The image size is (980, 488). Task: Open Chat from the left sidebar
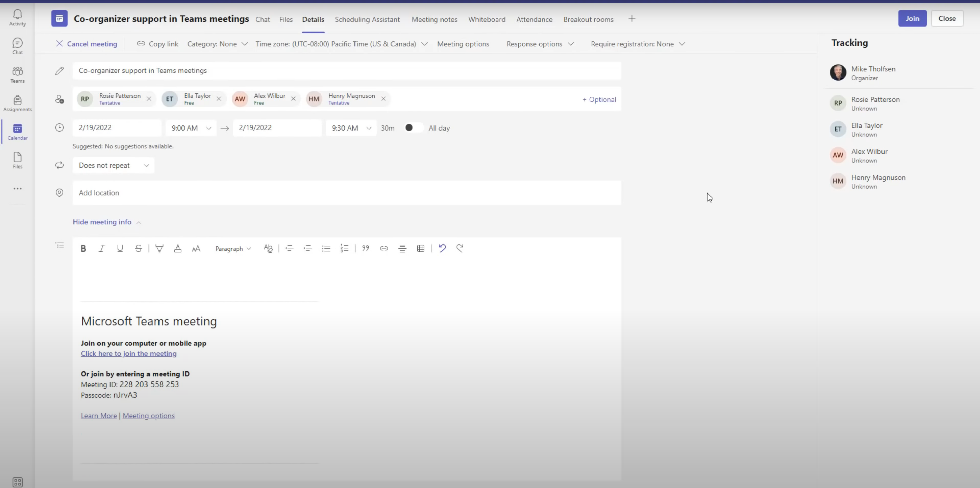click(17, 46)
